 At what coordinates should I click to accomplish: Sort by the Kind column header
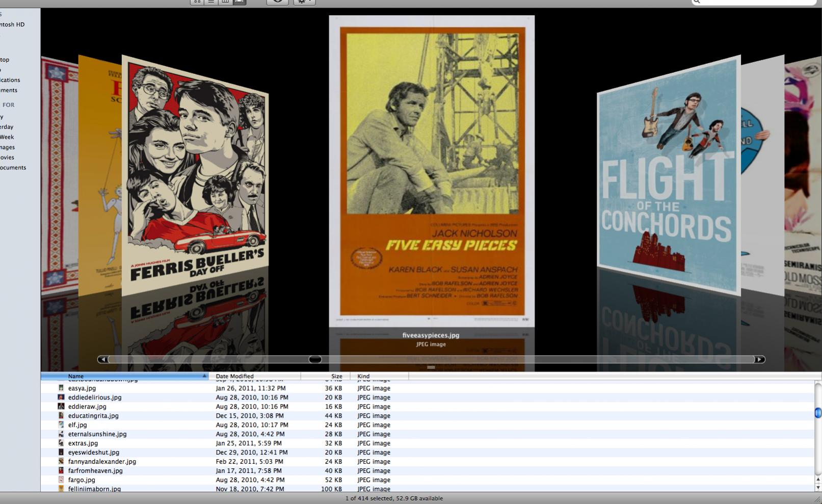(380, 376)
